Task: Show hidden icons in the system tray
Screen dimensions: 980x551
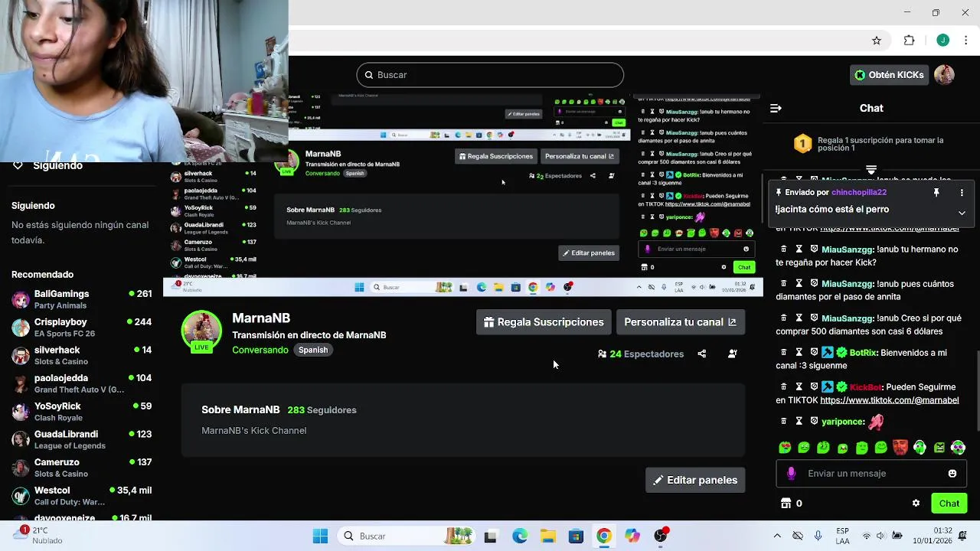Action: tap(777, 536)
